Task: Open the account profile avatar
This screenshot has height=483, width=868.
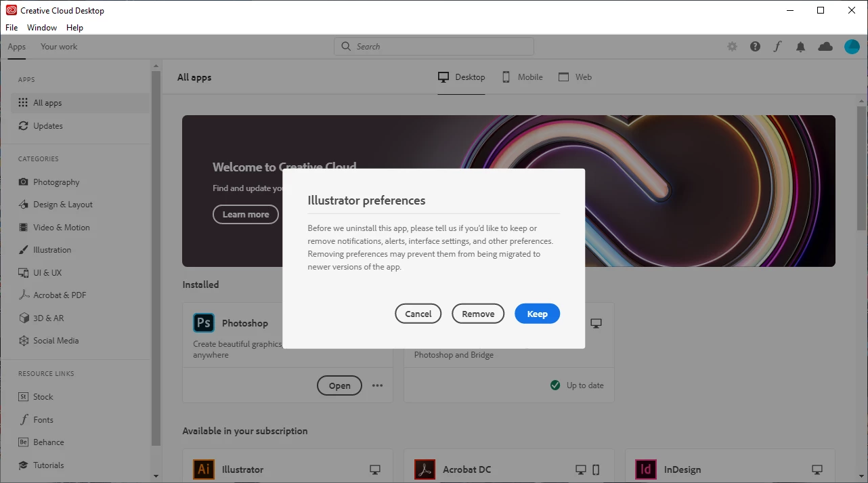Action: pyautogui.click(x=852, y=47)
